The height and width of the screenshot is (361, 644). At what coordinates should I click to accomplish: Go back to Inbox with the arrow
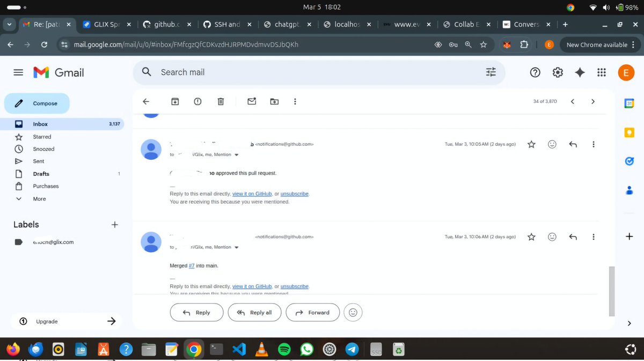click(146, 101)
